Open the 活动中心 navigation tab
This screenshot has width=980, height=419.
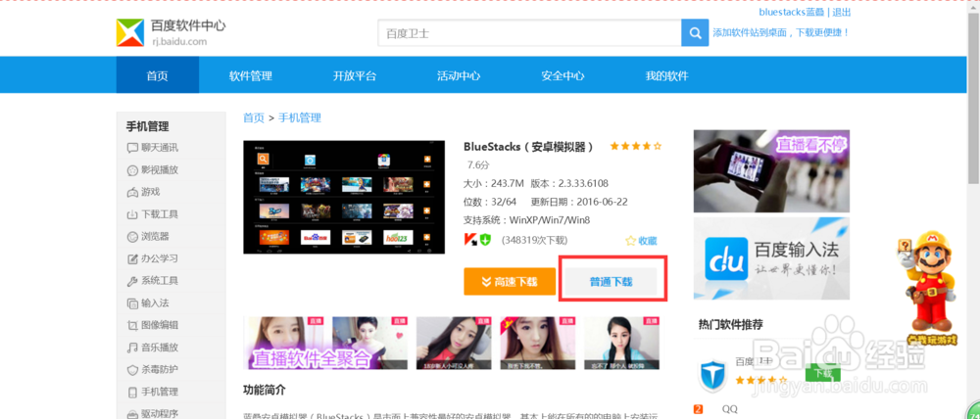(459, 75)
